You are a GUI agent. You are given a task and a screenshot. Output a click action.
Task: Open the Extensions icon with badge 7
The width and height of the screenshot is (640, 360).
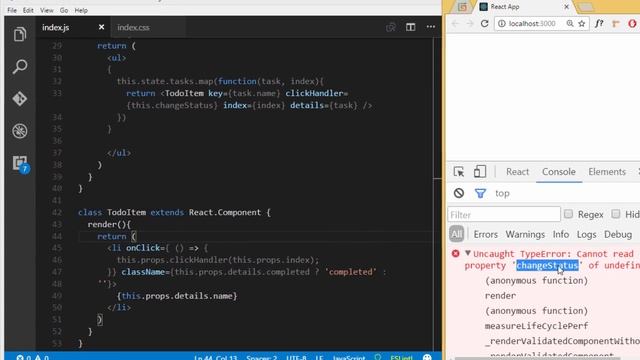[20, 164]
